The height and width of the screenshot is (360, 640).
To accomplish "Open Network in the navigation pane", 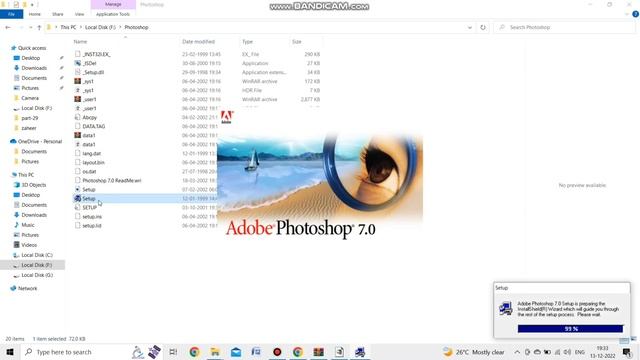I will [x=27, y=289].
